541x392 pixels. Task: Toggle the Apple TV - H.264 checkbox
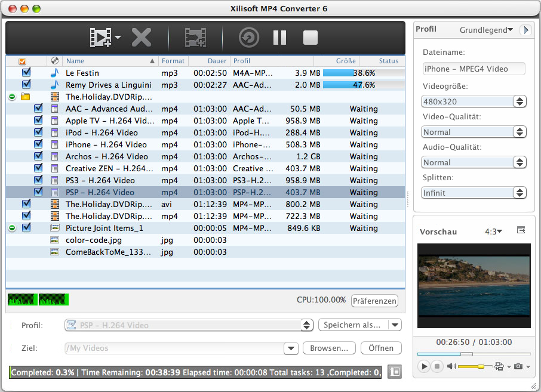coord(38,121)
